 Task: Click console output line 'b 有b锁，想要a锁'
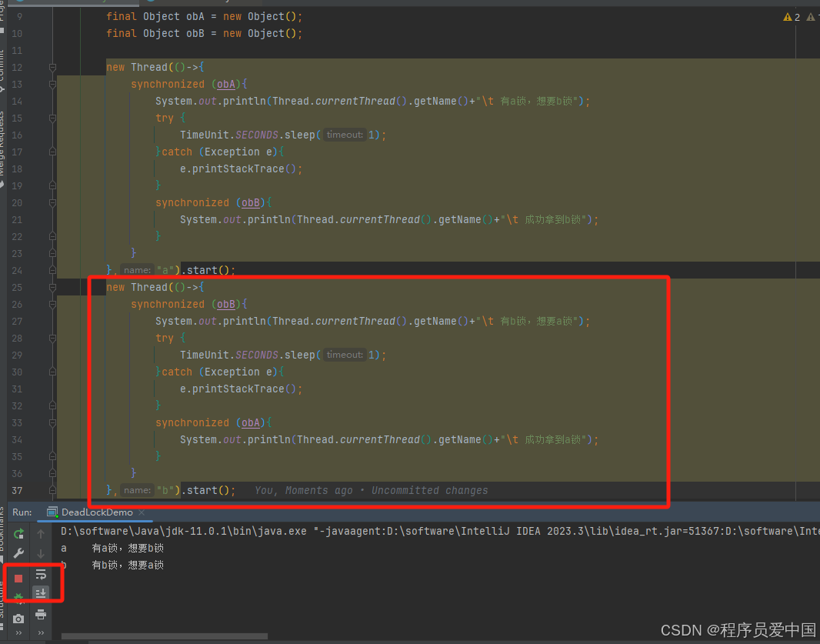tap(112, 565)
